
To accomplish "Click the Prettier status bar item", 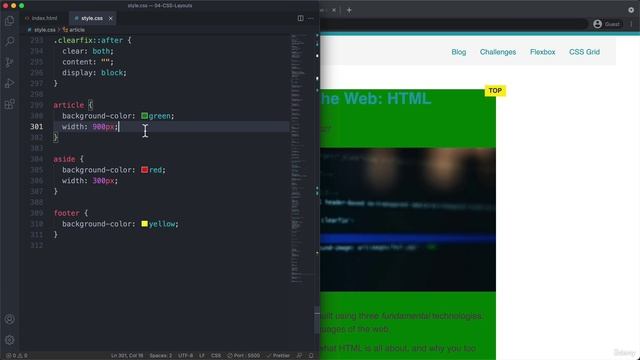I will tap(278, 356).
